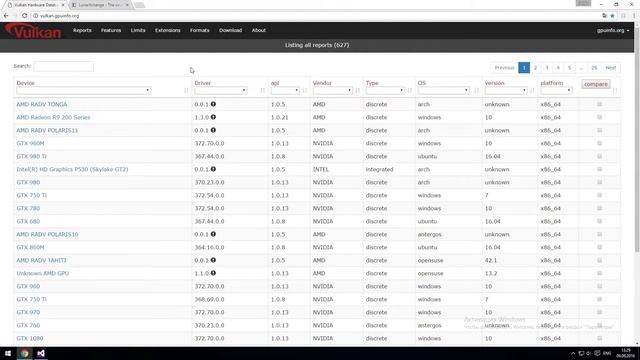Click the browser back arrow
Image resolution: width=640 pixels, height=360 pixels.
(6, 16)
